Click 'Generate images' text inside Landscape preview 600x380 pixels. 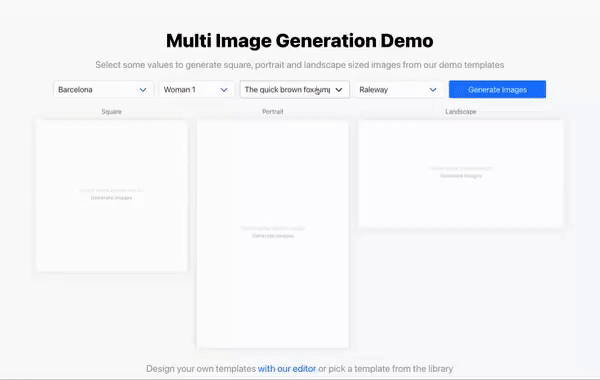pos(461,176)
